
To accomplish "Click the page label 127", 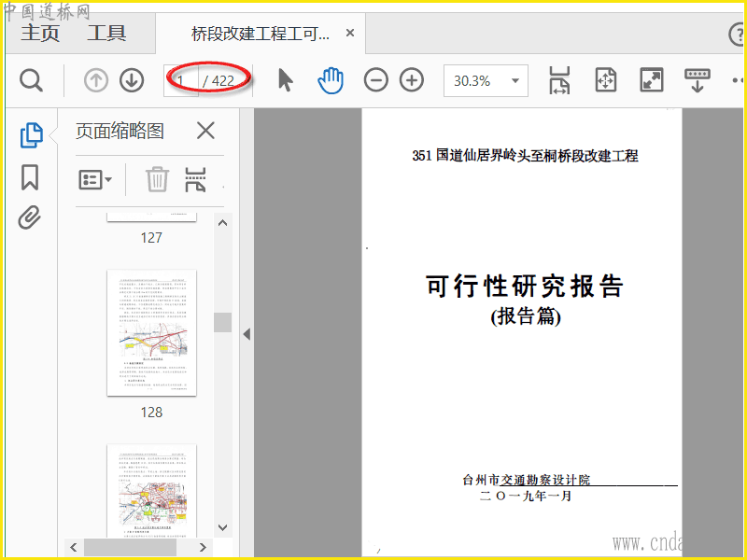I will tap(151, 238).
